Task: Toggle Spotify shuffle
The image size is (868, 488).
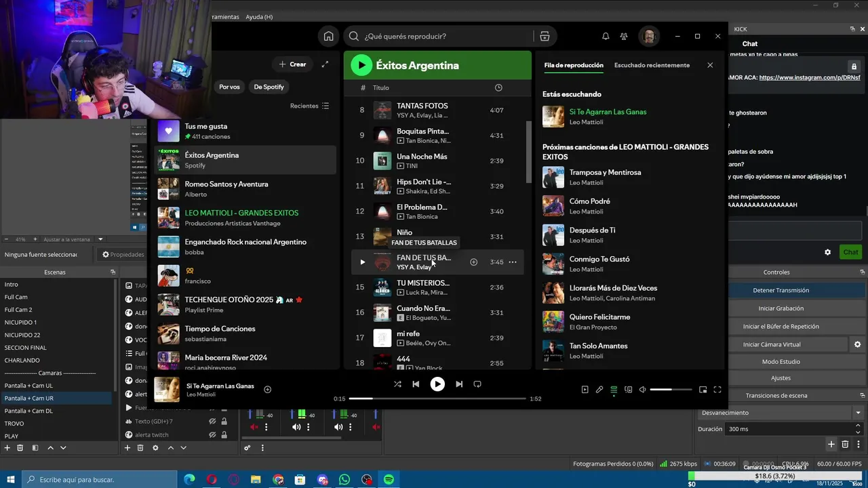Action: click(397, 384)
